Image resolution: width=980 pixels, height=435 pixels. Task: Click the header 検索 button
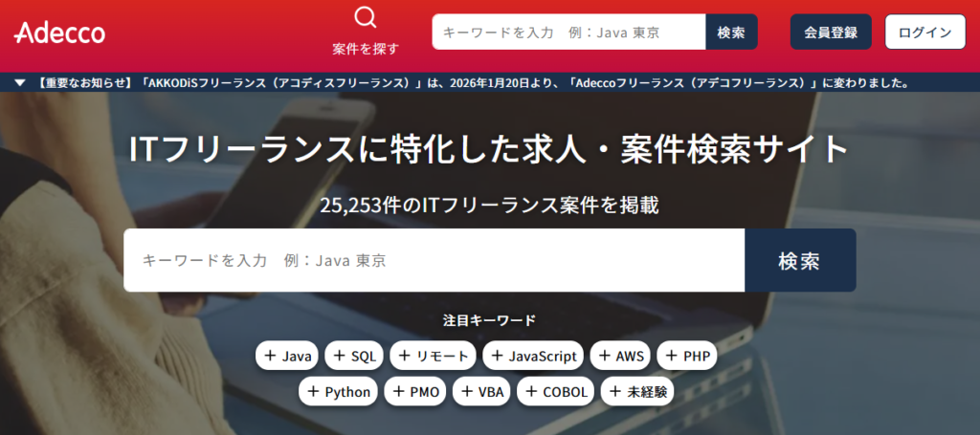click(731, 32)
